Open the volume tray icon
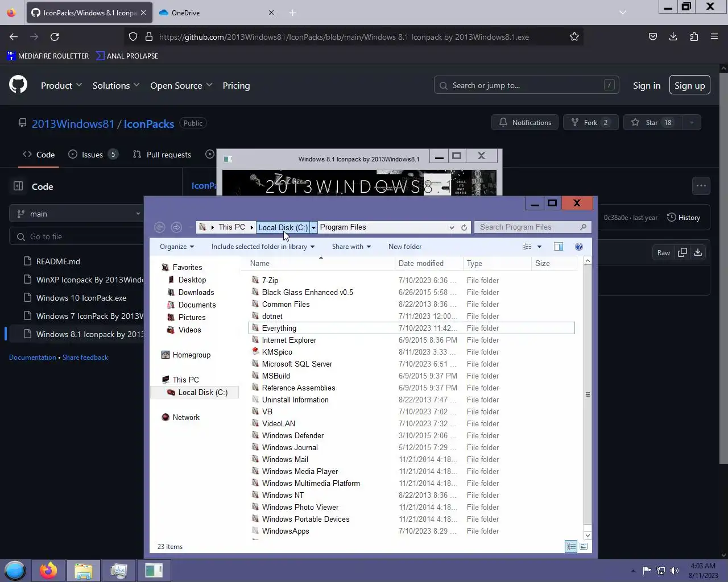Image resolution: width=728 pixels, height=582 pixels. (675, 571)
